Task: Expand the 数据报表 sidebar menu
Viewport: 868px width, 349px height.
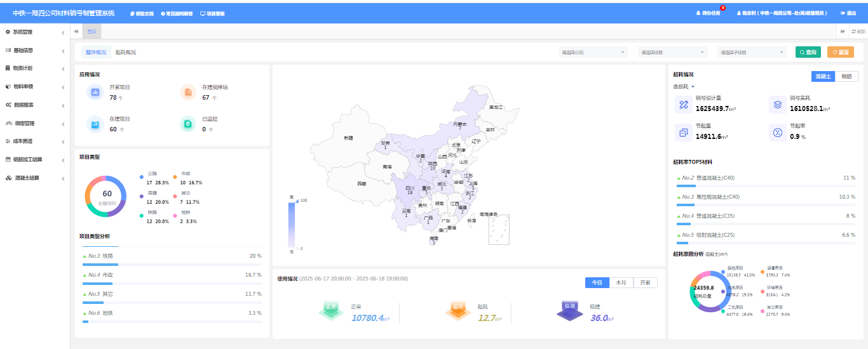Action: [x=35, y=105]
